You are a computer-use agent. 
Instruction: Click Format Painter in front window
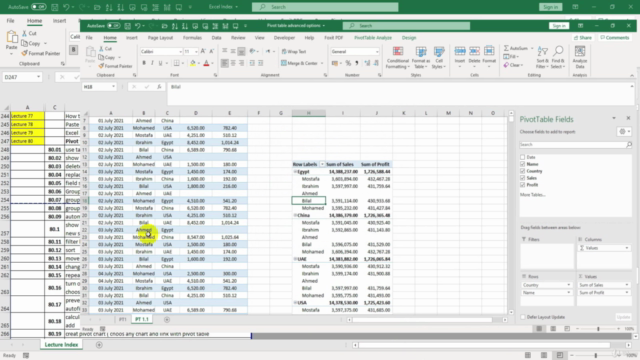[x=116, y=66]
